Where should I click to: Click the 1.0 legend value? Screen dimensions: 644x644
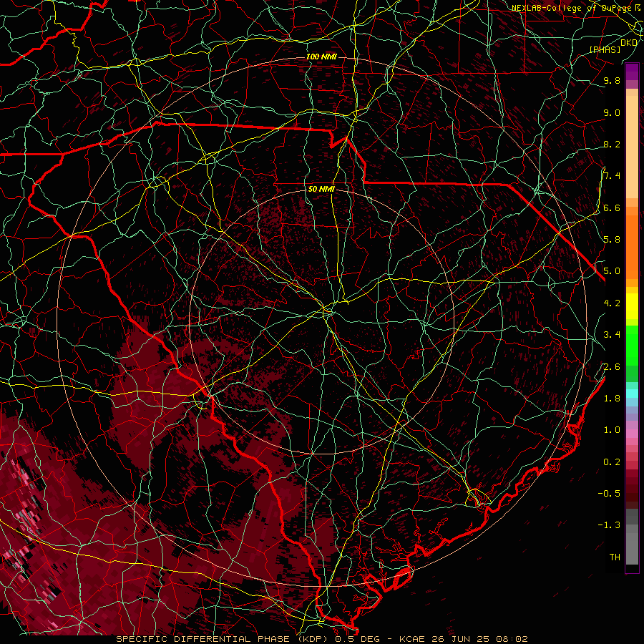612,429
